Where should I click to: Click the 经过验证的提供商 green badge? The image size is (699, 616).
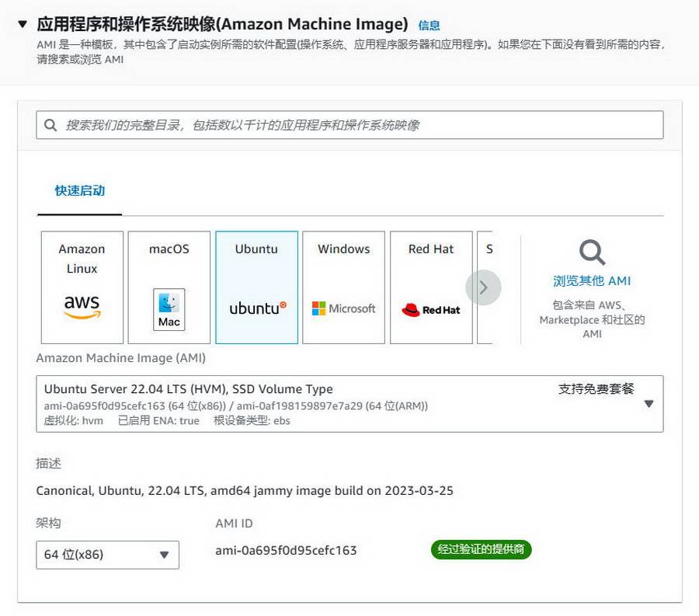pyautogui.click(x=481, y=550)
